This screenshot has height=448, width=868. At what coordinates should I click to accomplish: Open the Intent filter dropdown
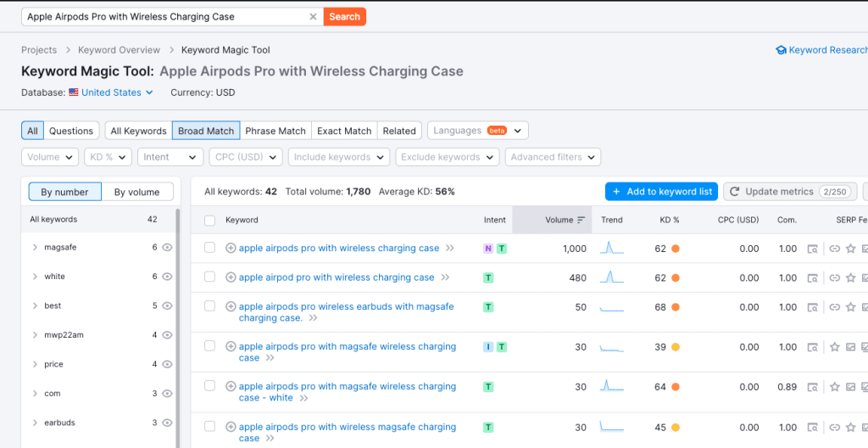170,158
